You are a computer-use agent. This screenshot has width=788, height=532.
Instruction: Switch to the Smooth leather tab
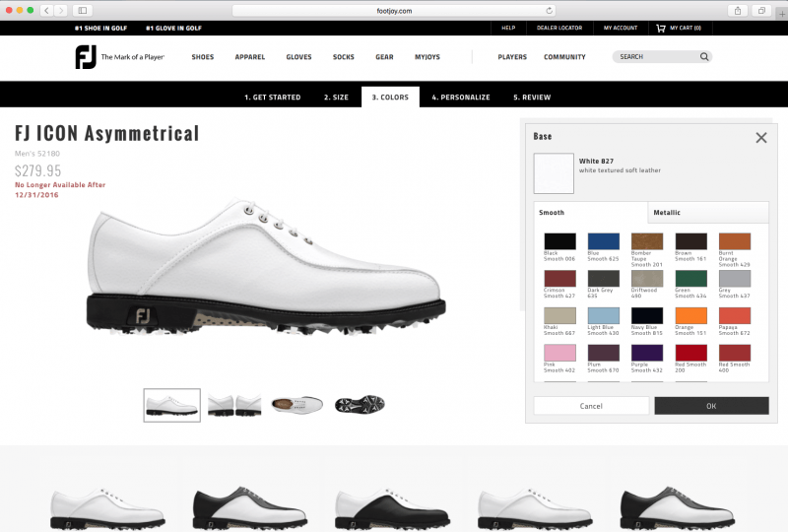[x=590, y=213]
